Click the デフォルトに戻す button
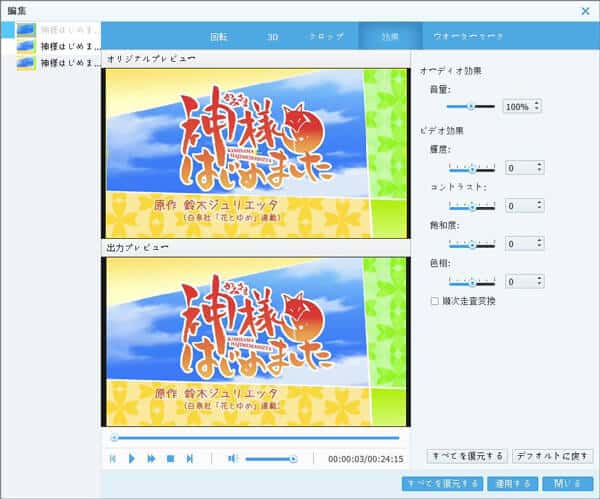Image resolution: width=600 pixels, height=499 pixels. [x=553, y=456]
